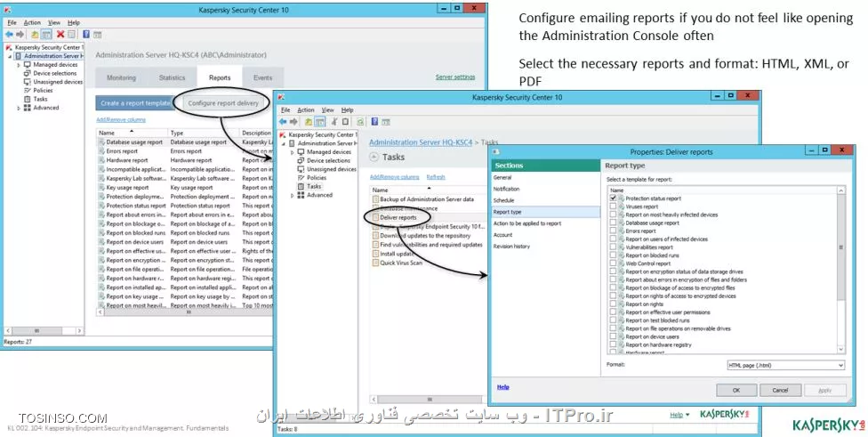868x437 pixels.
Task: Click the Managed devices icon in the Tasks console tree
Action: pyautogui.click(x=301, y=152)
